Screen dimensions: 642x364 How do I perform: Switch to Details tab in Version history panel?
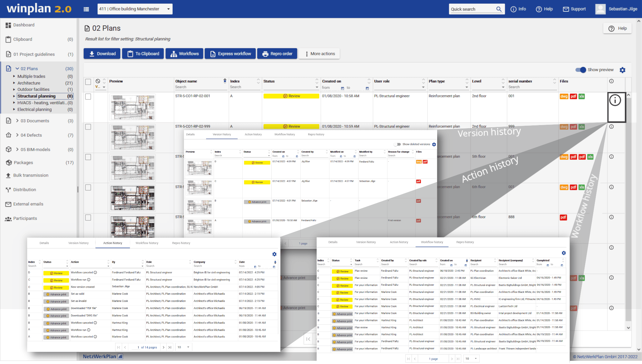tap(190, 134)
